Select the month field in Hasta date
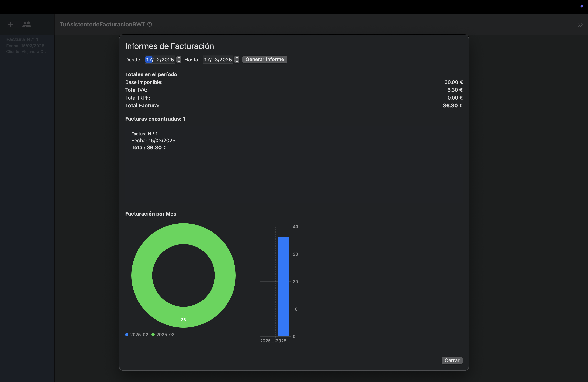Viewport: 588px width, 382px height. point(216,60)
